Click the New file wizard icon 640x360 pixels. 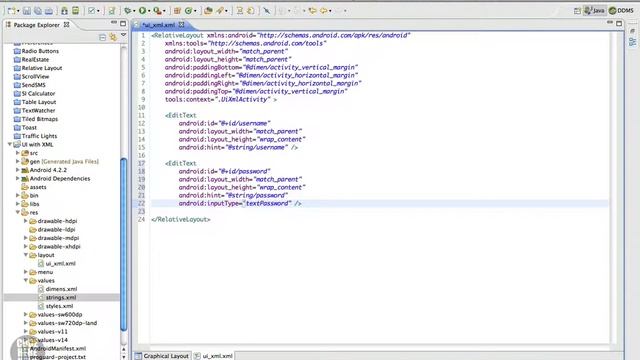[x=11, y=11]
